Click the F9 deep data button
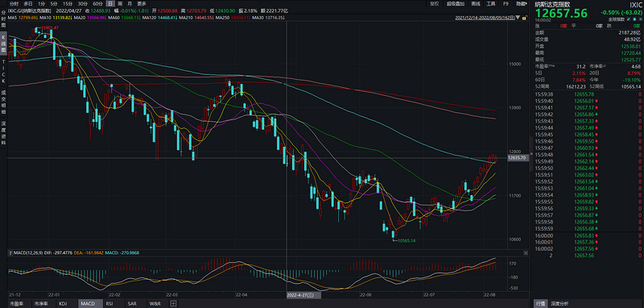644x308 pixels. coord(506,4)
